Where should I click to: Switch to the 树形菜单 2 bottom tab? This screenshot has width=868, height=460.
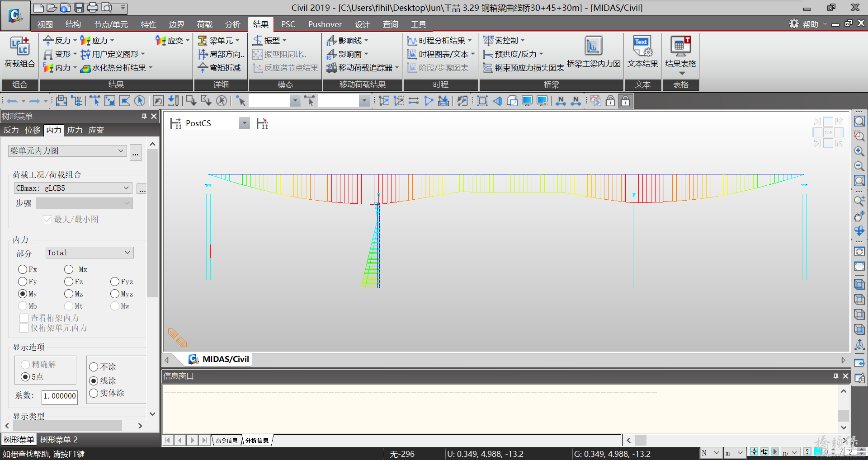coord(59,440)
